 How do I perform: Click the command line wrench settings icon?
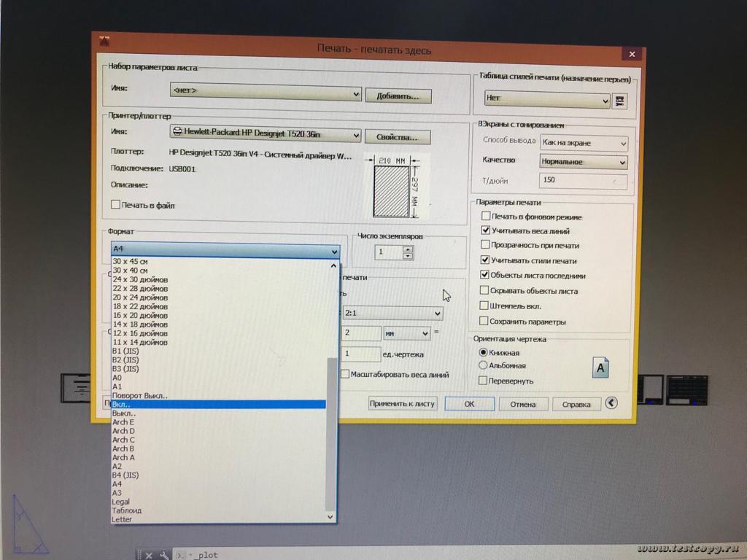coord(164,556)
